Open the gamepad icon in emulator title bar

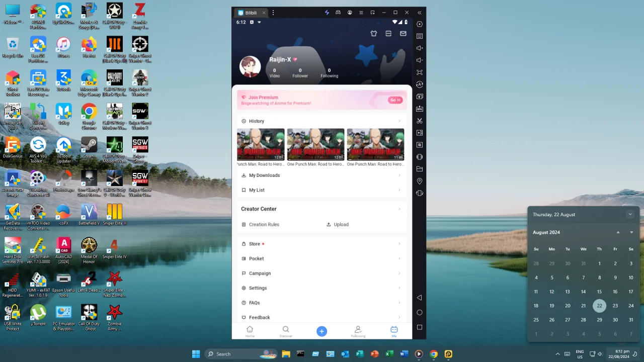coord(338,13)
